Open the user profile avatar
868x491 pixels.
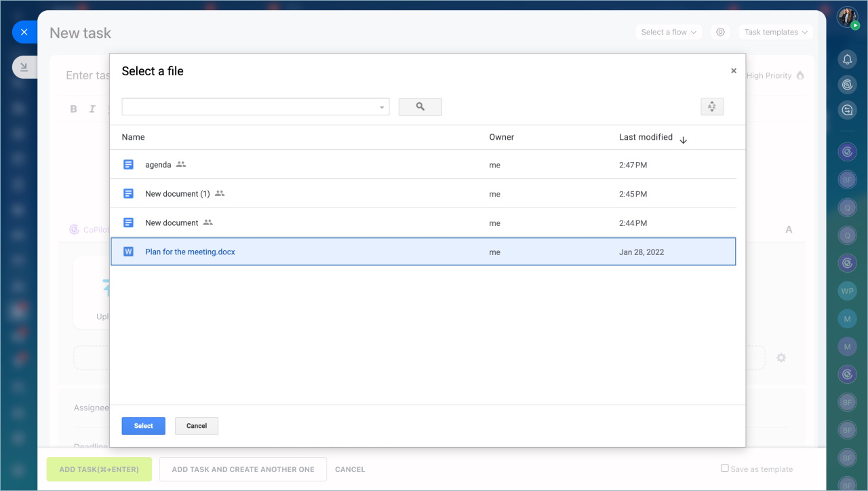[x=847, y=17]
